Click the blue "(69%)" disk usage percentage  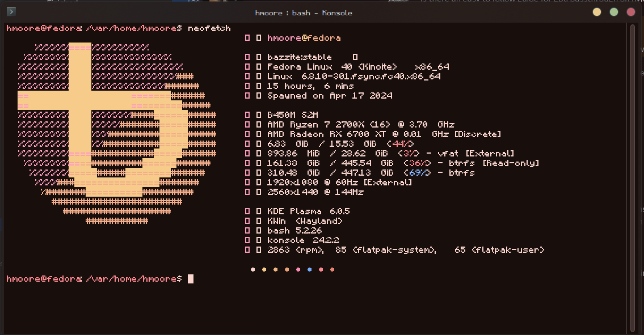(x=417, y=173)
